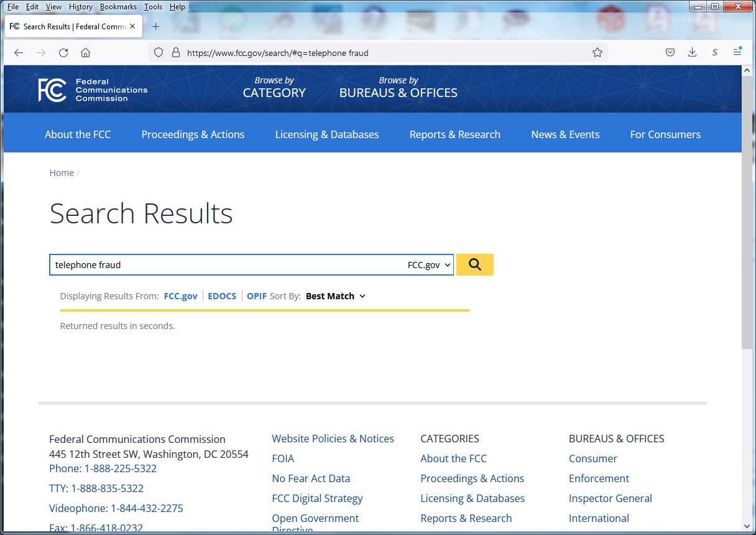Image resolution: width=756 pixels, height=535 pixels.
Task: Open footer About the FCC category link
Action: 453,458
